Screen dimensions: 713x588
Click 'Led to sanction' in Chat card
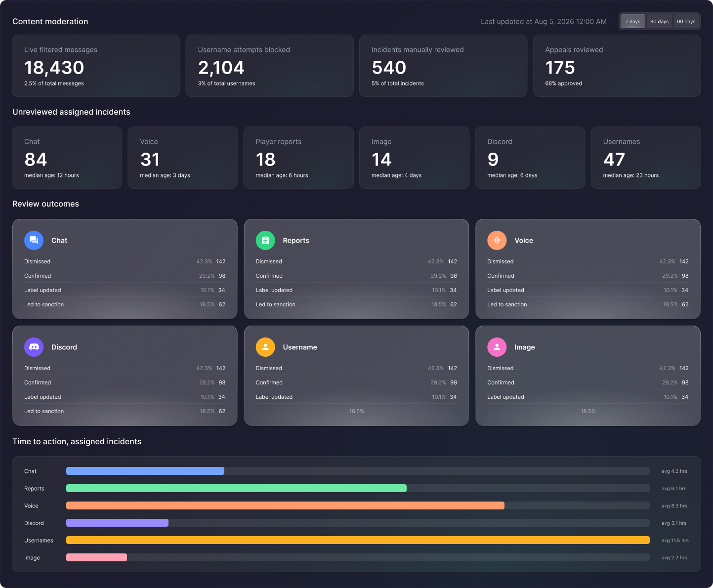(x=125, y=304)
